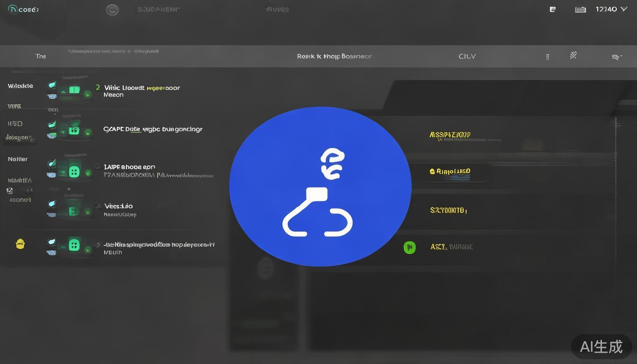Select the Waskle sidebar item
The width and height of the screenshot is (637, 364).
tap(20, 86)
